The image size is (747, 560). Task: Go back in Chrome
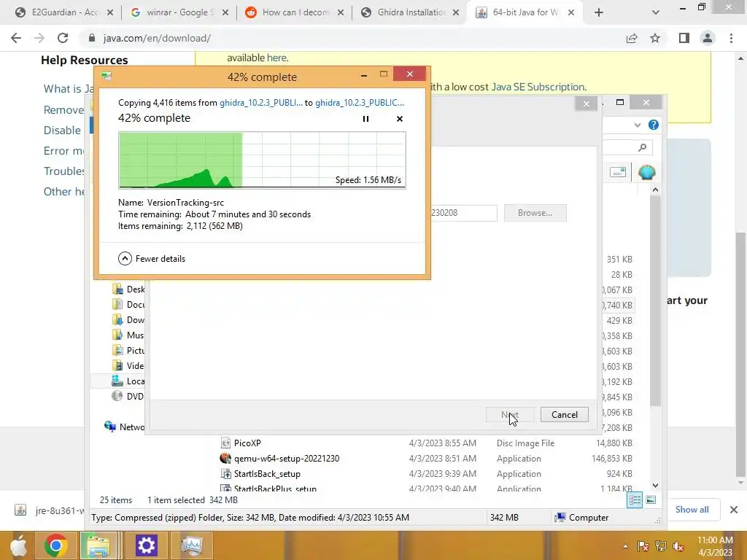[x=16, y=38]
